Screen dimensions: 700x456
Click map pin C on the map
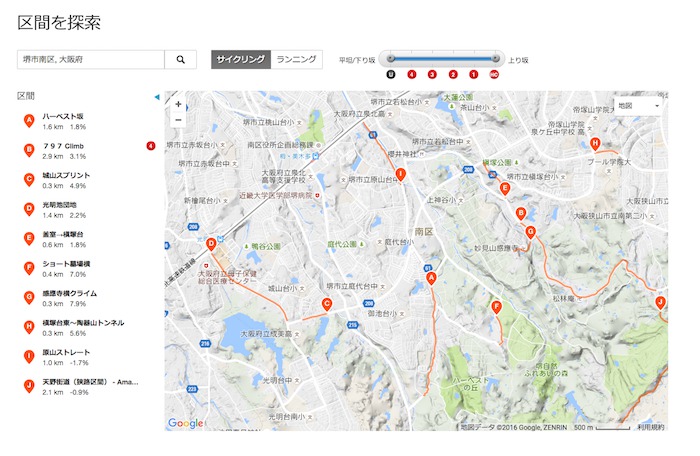[327, 305]
